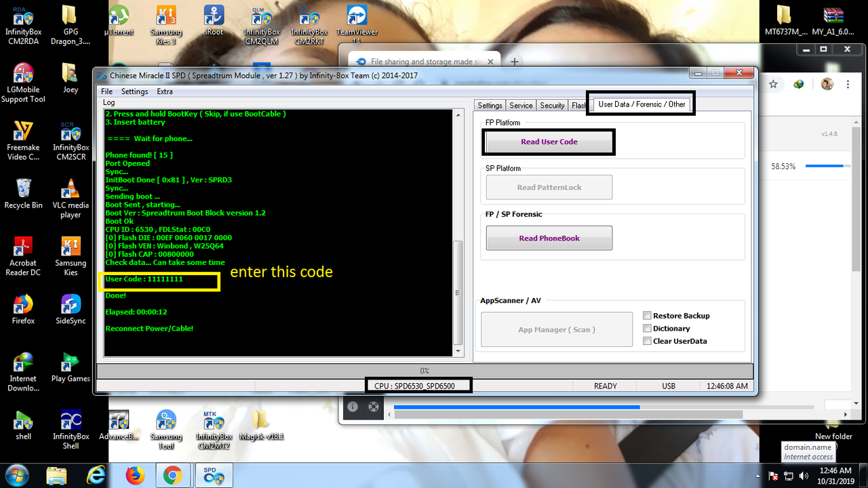Viewport: 868px width, 488px height.
Task: Click the bookmark star in the Chrome window
Action: tap(773, 84)
